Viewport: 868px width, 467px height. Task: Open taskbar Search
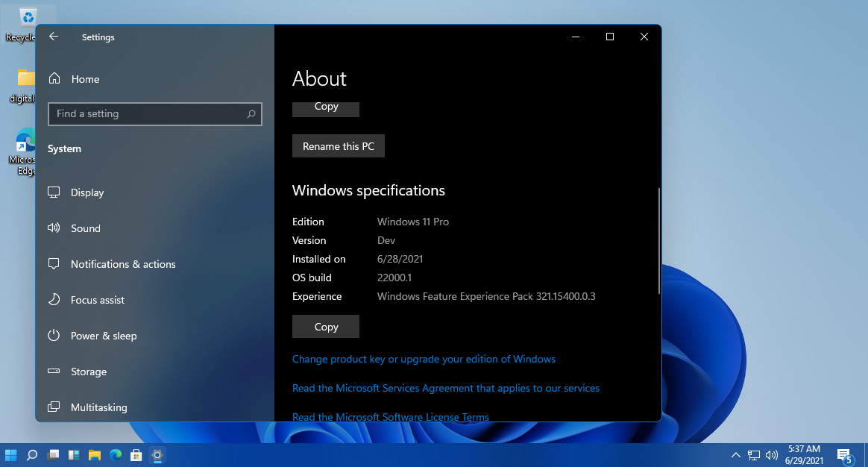point(32,455)
